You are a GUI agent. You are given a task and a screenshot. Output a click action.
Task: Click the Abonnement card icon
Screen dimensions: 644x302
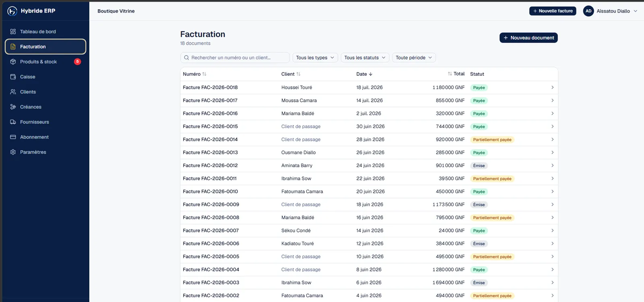pos(13,137)
